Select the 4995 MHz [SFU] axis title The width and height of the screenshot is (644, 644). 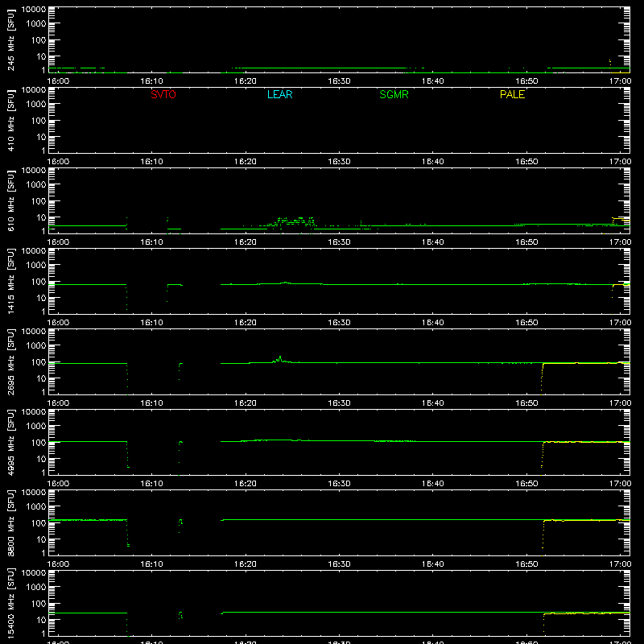10,442
